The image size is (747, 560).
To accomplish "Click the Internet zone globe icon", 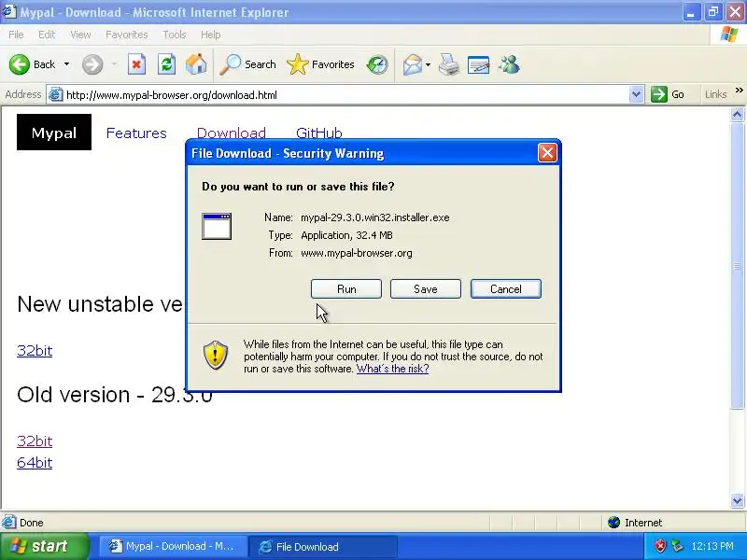I will 613,523.
